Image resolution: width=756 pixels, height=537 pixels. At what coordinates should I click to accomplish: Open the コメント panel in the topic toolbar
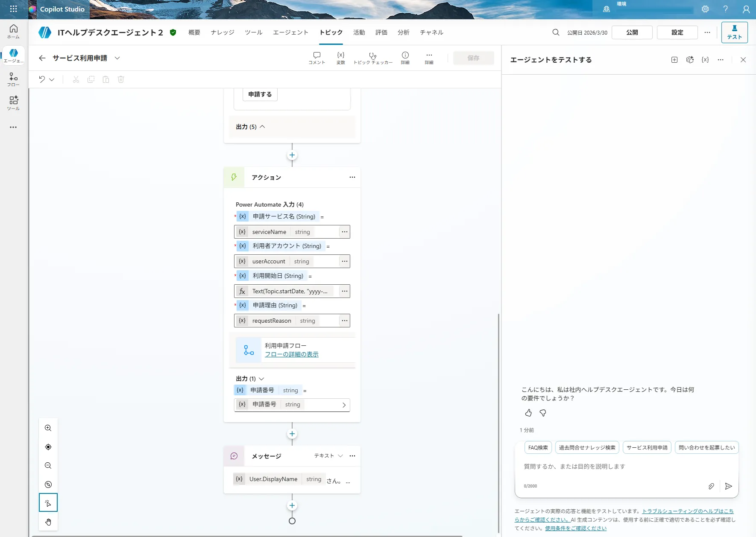coord(316,58)
